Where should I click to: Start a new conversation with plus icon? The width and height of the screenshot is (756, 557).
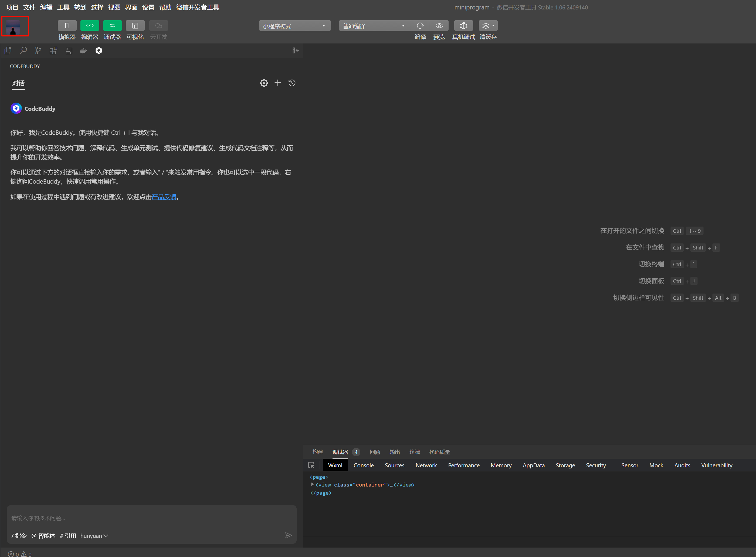(x=277, y=83)
